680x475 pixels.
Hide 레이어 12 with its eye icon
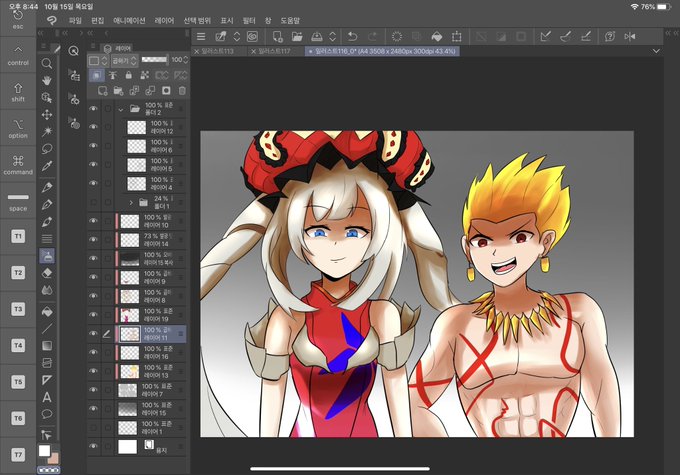coord(93,127)
